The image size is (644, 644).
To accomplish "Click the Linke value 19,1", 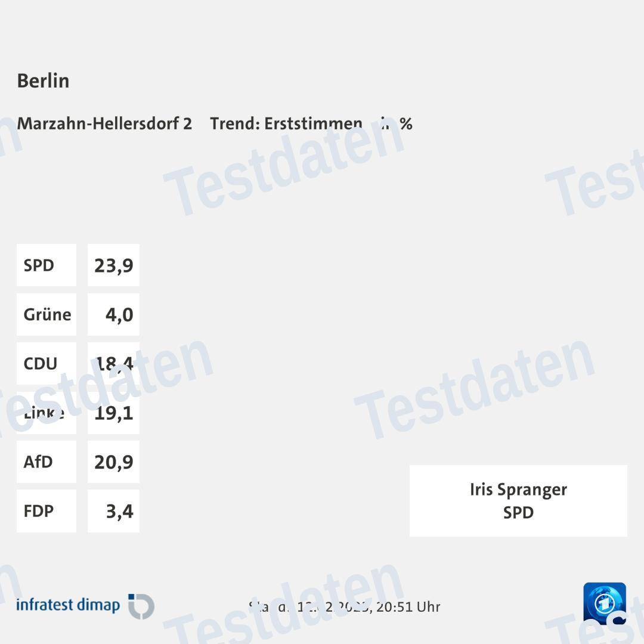I will pos(113,413).
